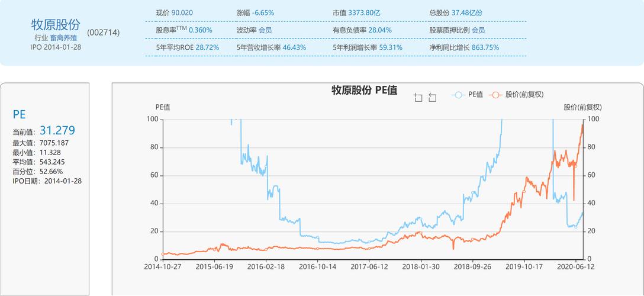This screenshot has width=644, height=296.
Task: Click the 有息负债率 28.04% value
Action: [x=380, y=30]
